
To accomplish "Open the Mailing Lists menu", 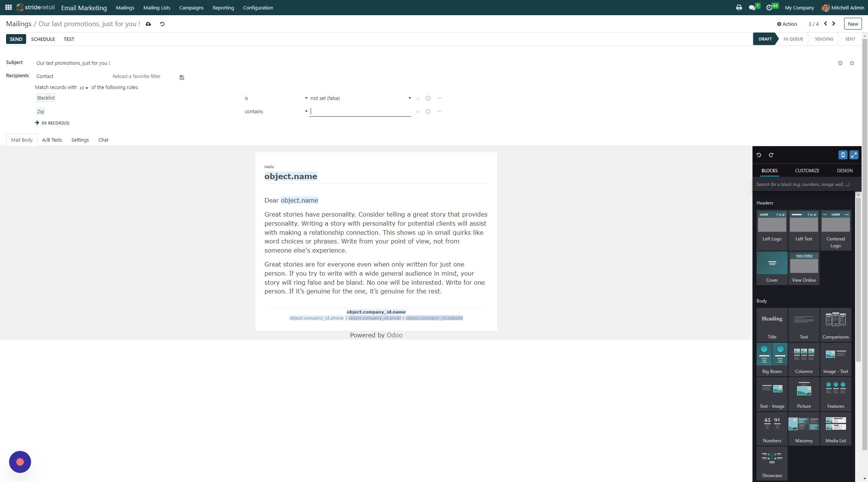I will click(156, 8).
